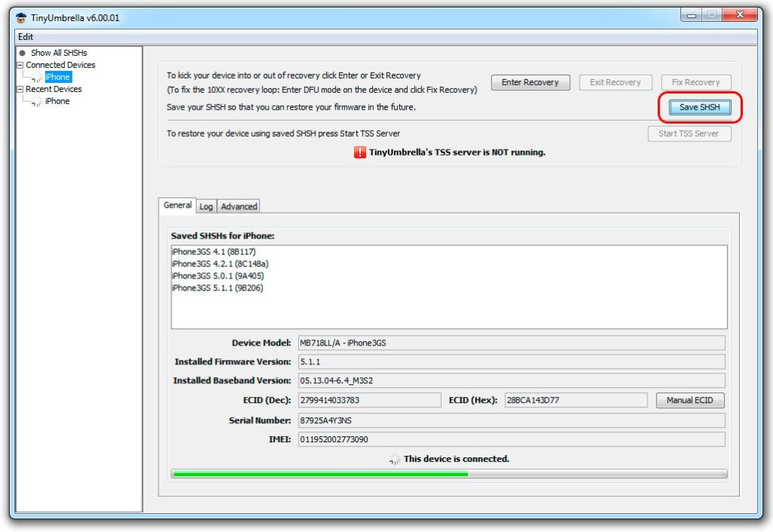The image size is (773, 532).
Task: Switch to the Log tab
Action: coord(206,207)
